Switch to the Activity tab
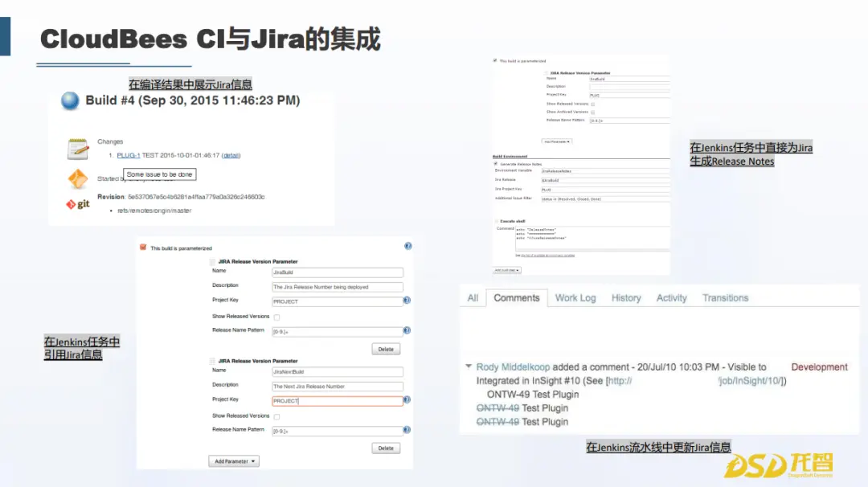 671,297
